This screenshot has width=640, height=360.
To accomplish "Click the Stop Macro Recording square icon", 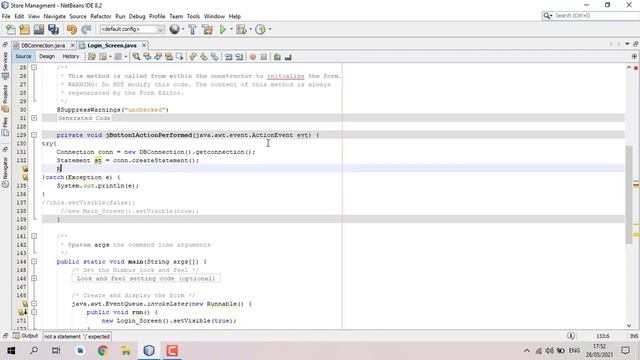I will [x=264, y=57].
